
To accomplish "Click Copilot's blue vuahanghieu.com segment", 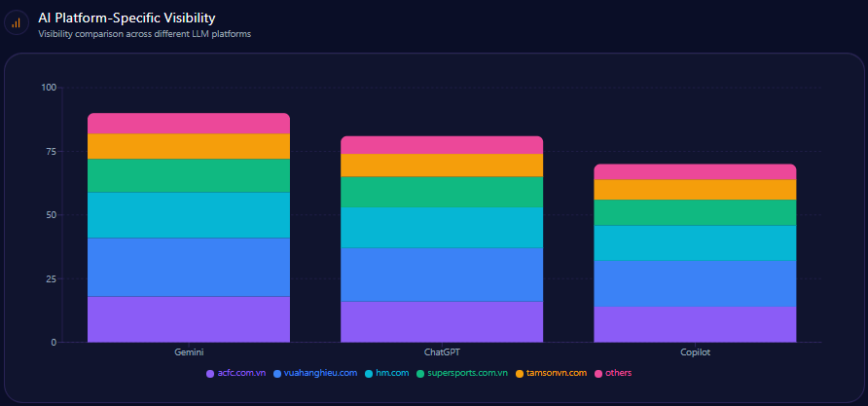I will (x=695, y=283).
